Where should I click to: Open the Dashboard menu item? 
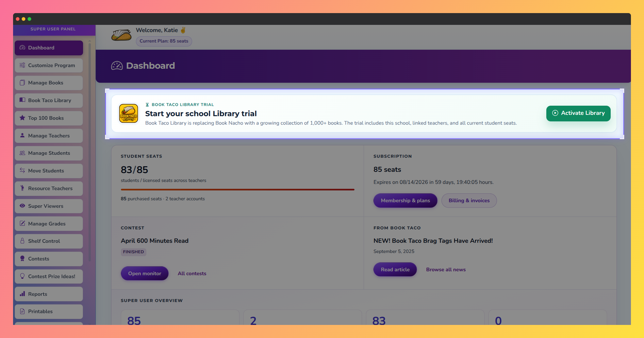click(x=49, y=48)
